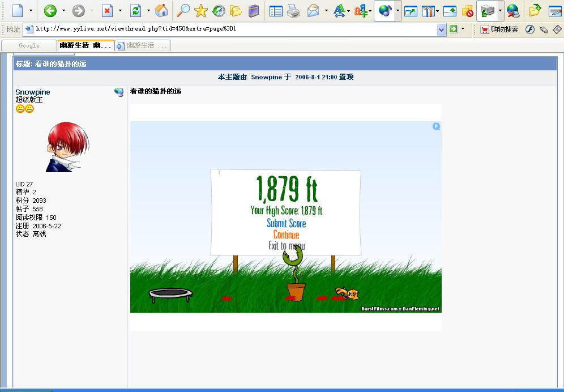Open favorites with the star icon
The image size is (564, 392).
click(200, 11)
